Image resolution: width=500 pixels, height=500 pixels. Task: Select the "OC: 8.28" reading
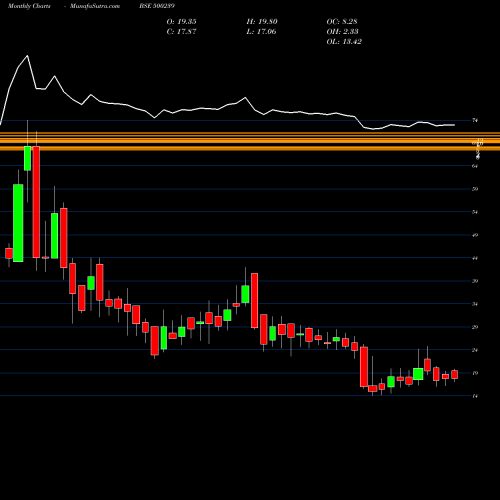tap(342, 22)
